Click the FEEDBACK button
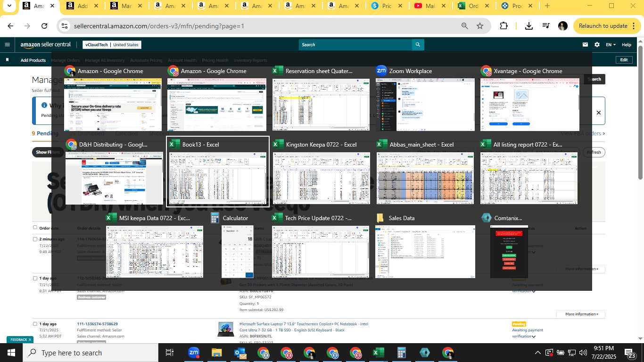Viewport: 644px width, 362px height. [19, 339]
